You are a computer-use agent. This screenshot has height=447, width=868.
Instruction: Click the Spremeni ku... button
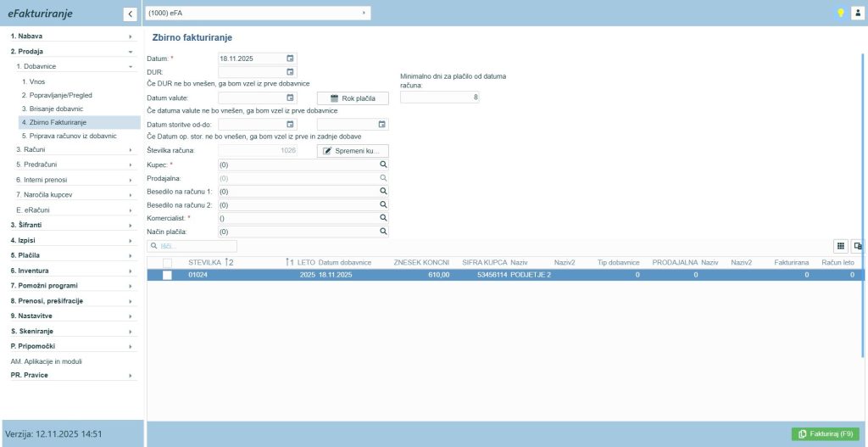[353, 150]
